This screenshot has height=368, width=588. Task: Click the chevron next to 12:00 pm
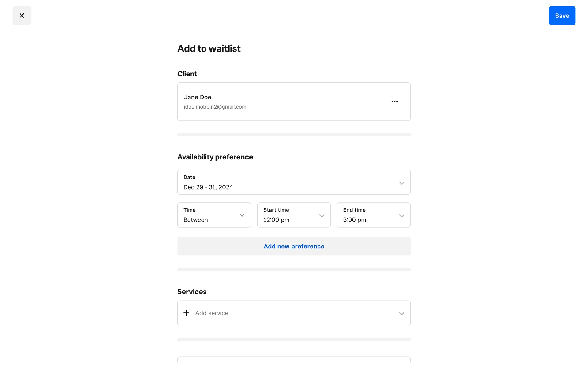tap(322, 216)
